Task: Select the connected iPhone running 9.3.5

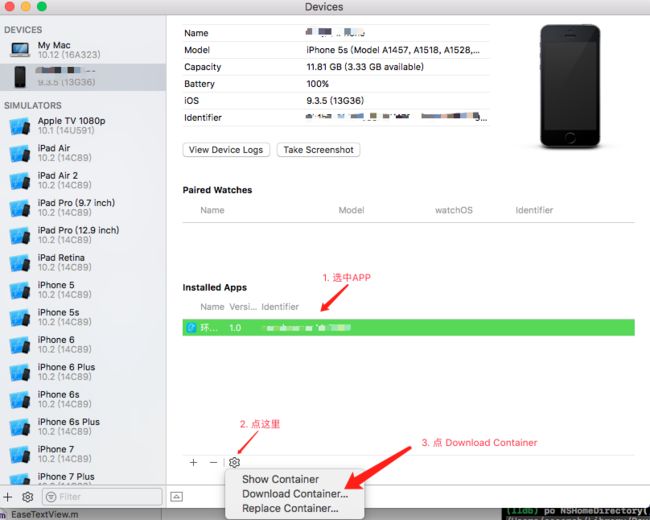Action: (x=83, y=77)
